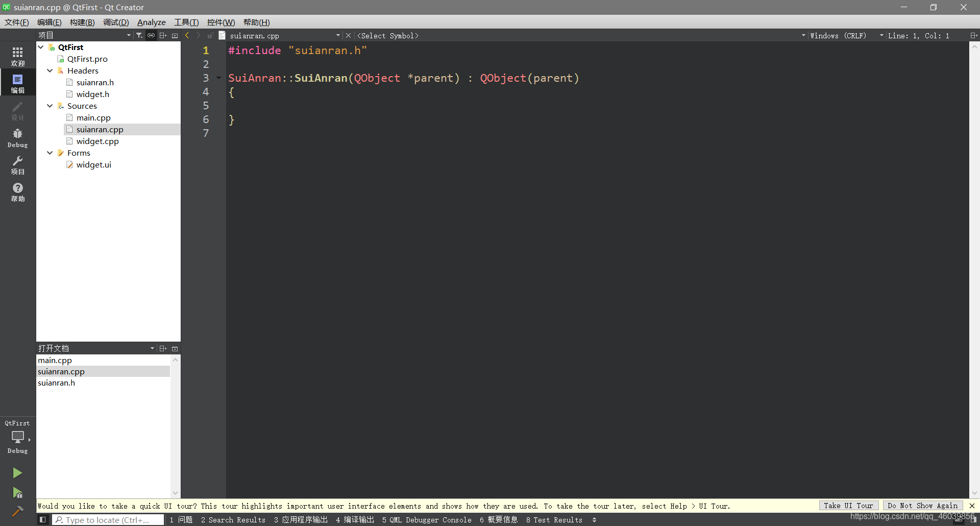Select widget.cpp under Sources

pyautogui.click(x=97, y=141)
